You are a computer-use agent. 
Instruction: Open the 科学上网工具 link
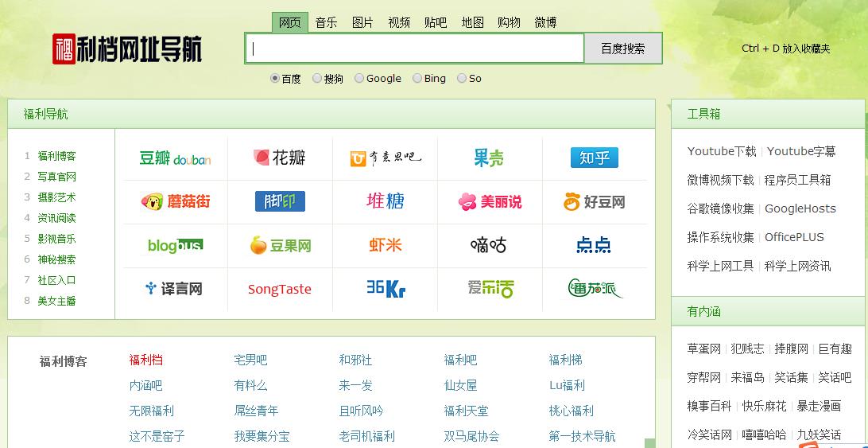(720, 266)
